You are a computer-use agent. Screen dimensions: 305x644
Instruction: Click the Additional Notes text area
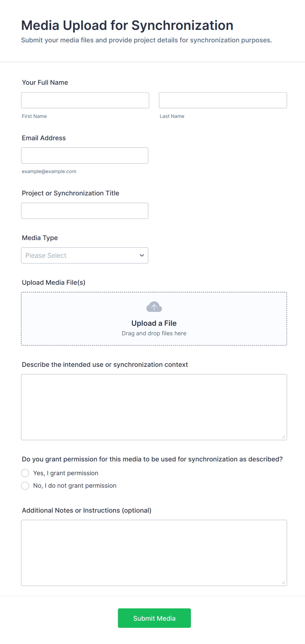pos(154,553)
